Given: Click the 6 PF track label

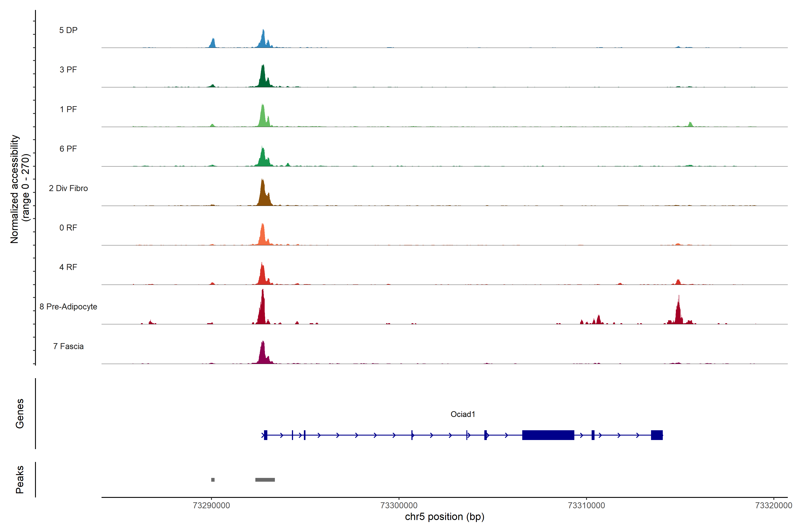Looking at the screenshot, I should 68,149.
